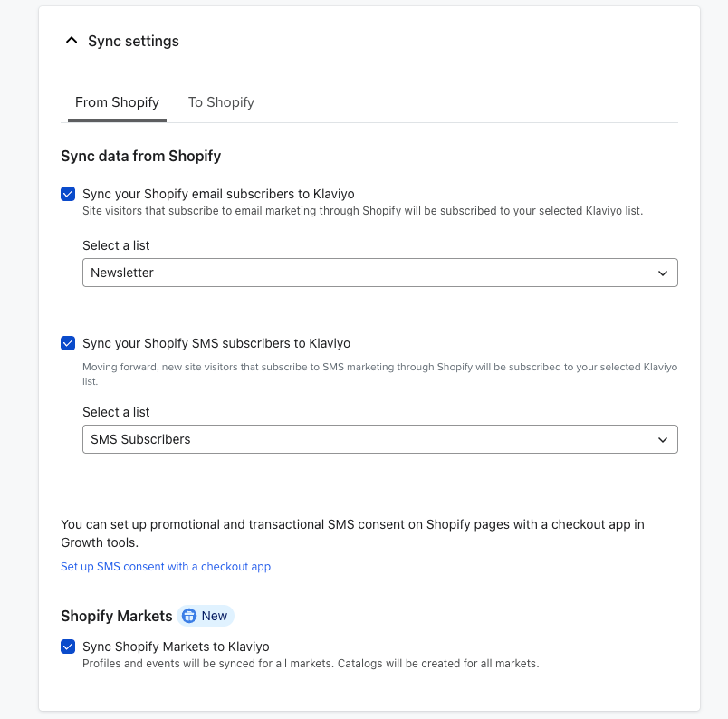Viewport: 728px width, 719px height.
Task: Click the Sync settings section title
Action: coord(133,41)
